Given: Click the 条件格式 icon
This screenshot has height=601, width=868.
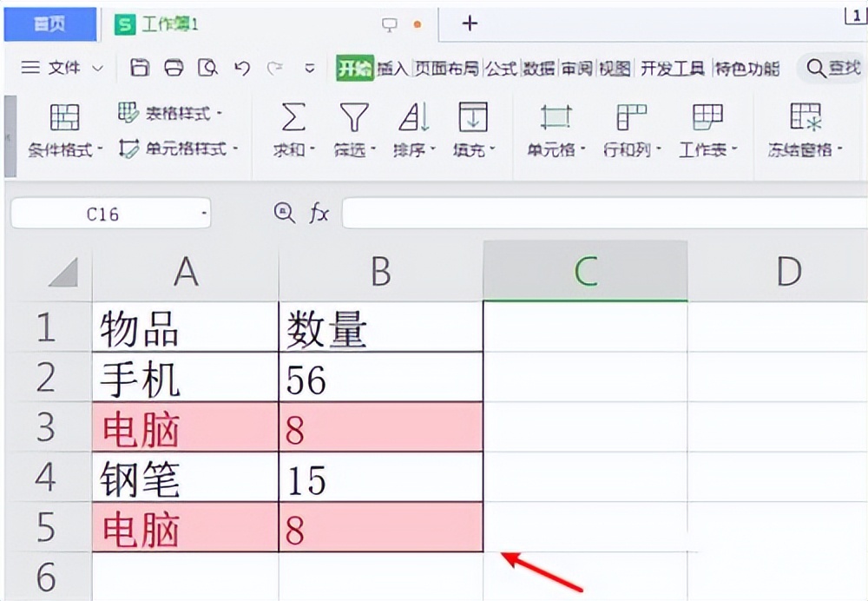Looking at the screenshot, I should 65,117.
